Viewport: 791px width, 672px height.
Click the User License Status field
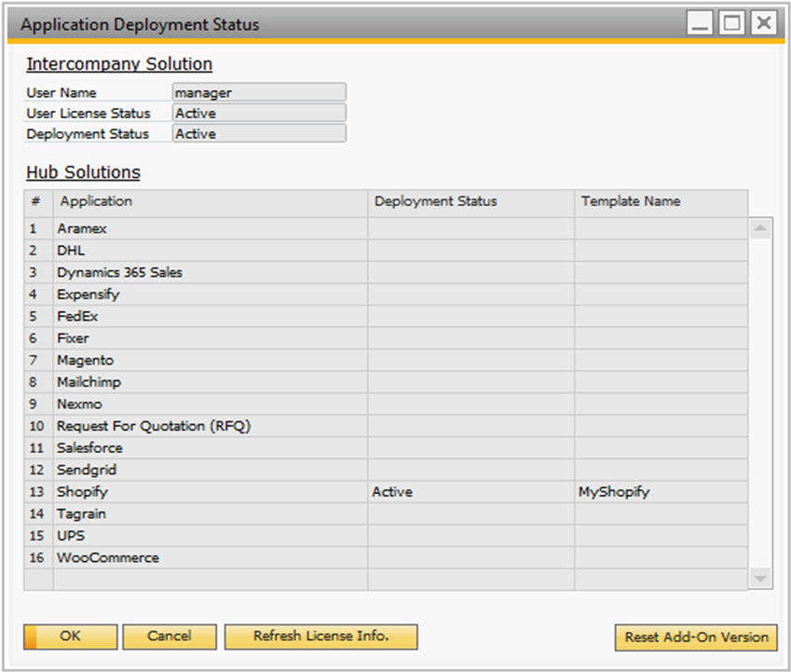[x=259, y=113]
